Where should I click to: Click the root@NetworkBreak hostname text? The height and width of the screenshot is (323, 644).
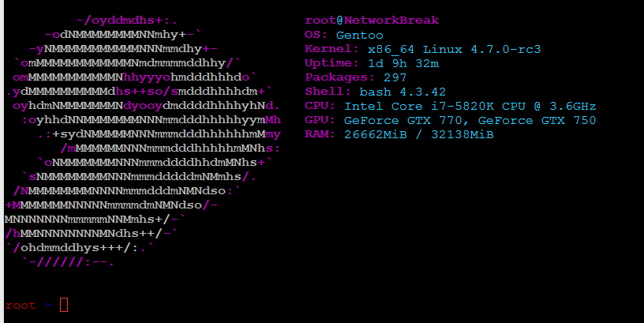coord(372,21)
